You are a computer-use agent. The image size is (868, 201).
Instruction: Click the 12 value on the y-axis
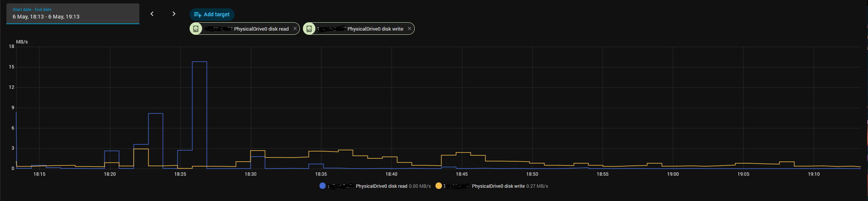point(12,87)
